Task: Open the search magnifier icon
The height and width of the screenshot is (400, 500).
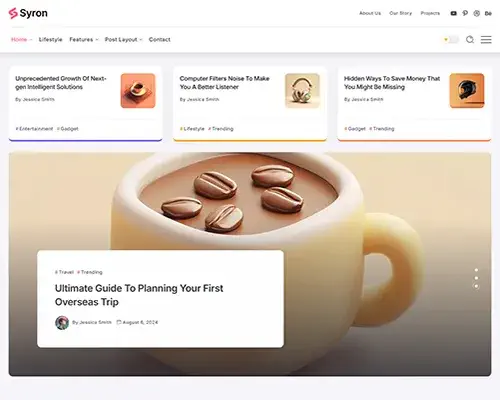Action: tap(470, 40)
